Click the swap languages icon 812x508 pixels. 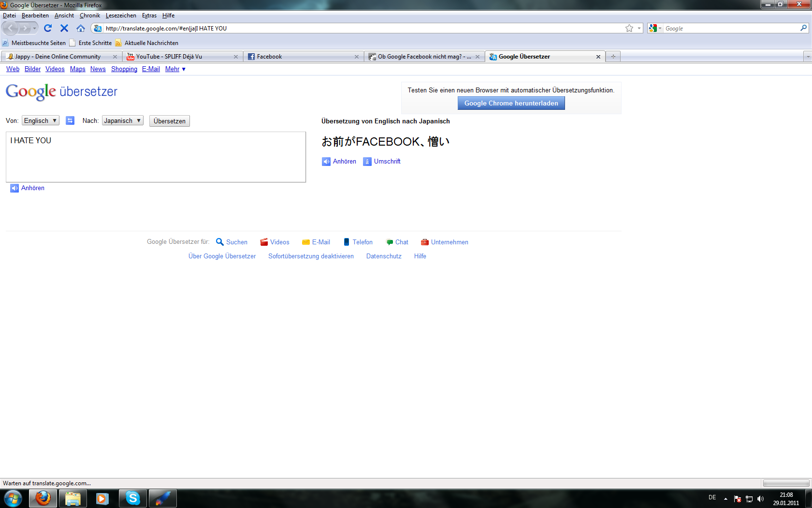(x=70, y=120)
